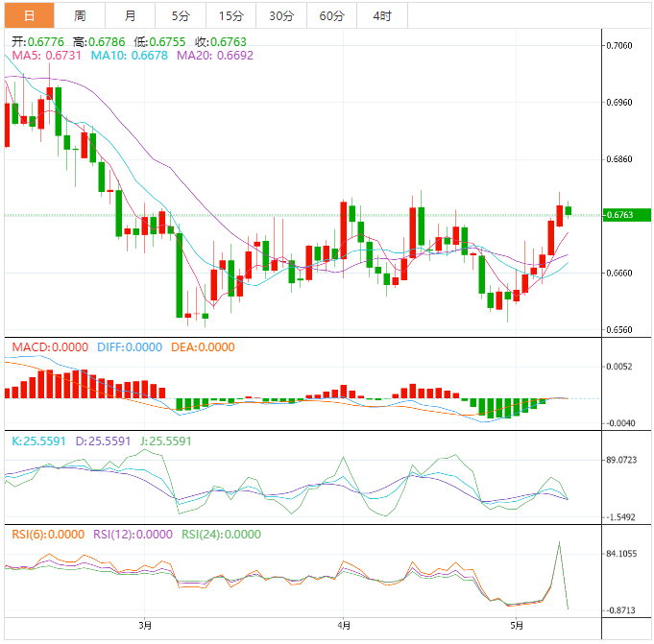654x644 pixels.
Task: Click the KDJ axis value 89.0723
Action: (621, 460)
